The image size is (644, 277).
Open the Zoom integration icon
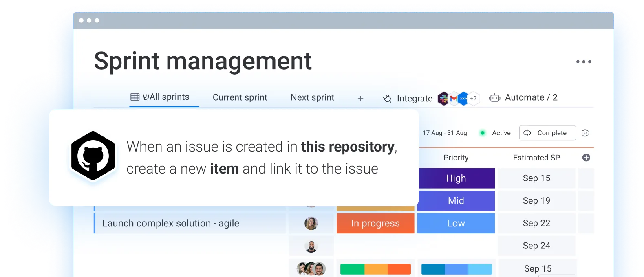[463, 98]
